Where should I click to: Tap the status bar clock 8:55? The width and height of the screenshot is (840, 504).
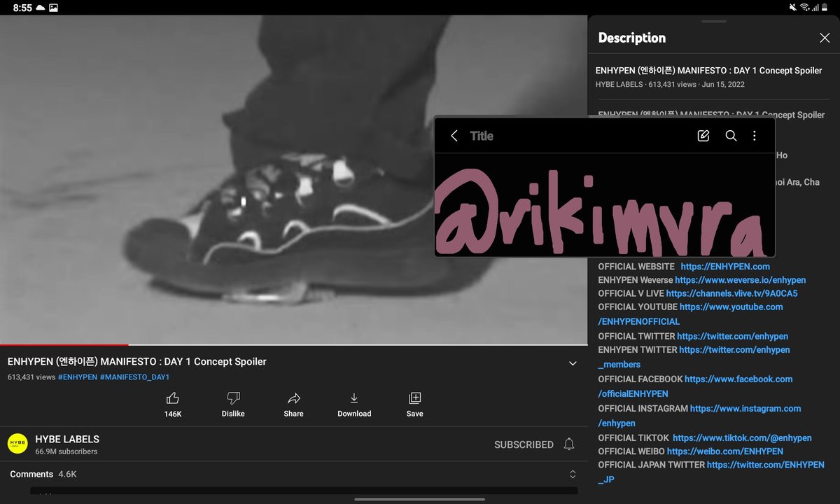pos(22,8)
